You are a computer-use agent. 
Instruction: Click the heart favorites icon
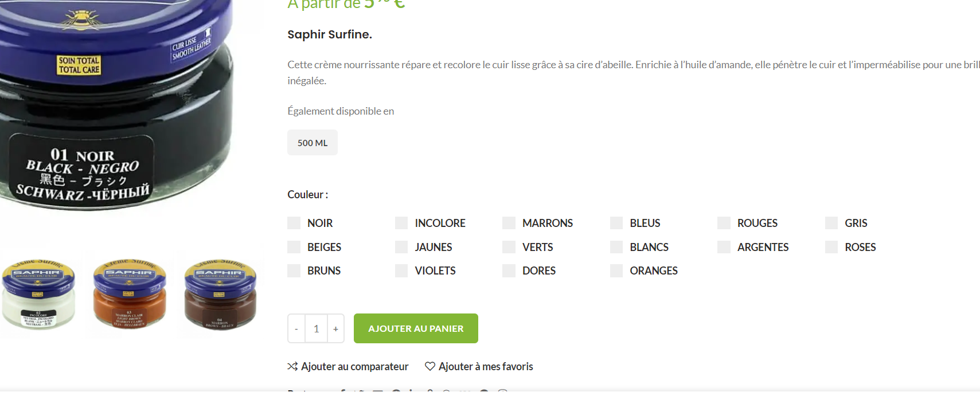click(430, 366)
